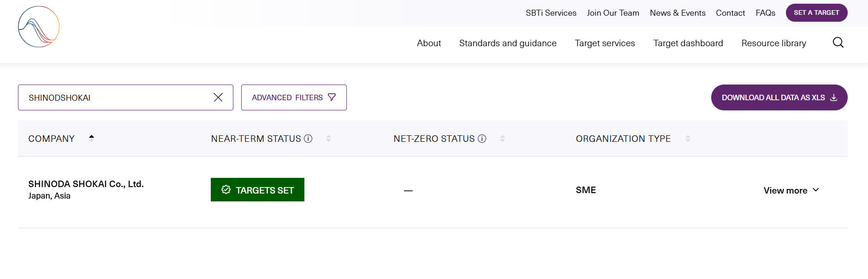Click Near-Term Status info icon

pyautogui.click(x=308, y=139)
